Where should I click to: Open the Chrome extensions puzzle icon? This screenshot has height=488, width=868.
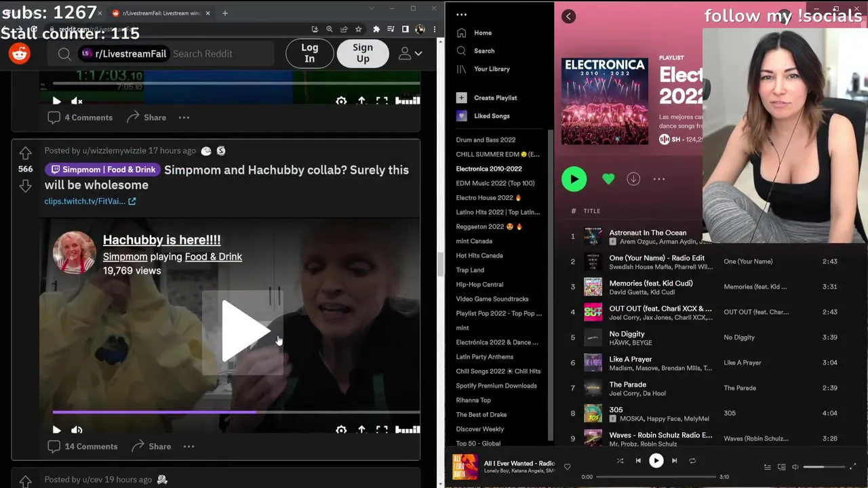pyautogui.click(x=376, y=29)
